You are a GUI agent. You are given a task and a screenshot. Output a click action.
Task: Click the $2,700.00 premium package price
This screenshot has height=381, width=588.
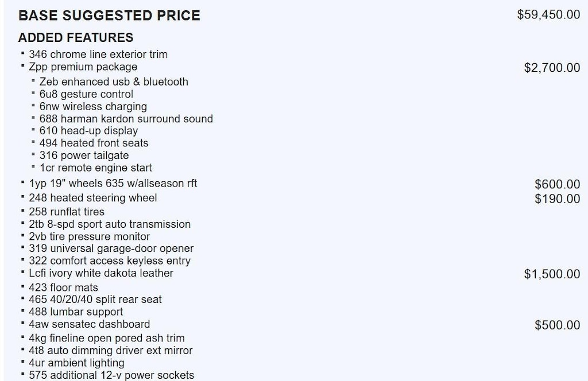[x=552, y=68]
